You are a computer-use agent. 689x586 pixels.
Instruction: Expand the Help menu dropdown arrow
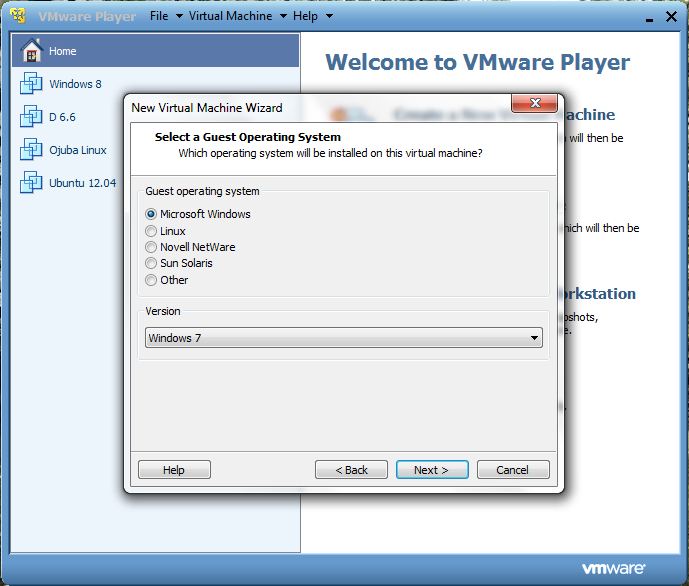tap(329, 16)
